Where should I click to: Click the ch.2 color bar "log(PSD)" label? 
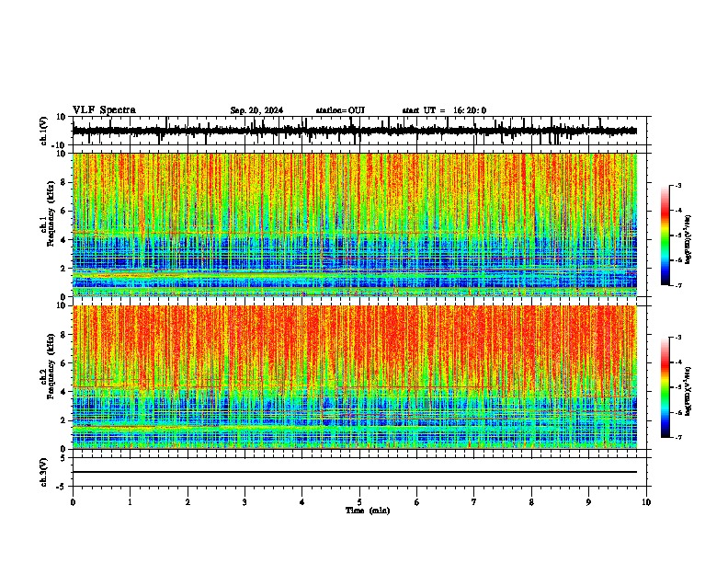click(x=688, y=392)
